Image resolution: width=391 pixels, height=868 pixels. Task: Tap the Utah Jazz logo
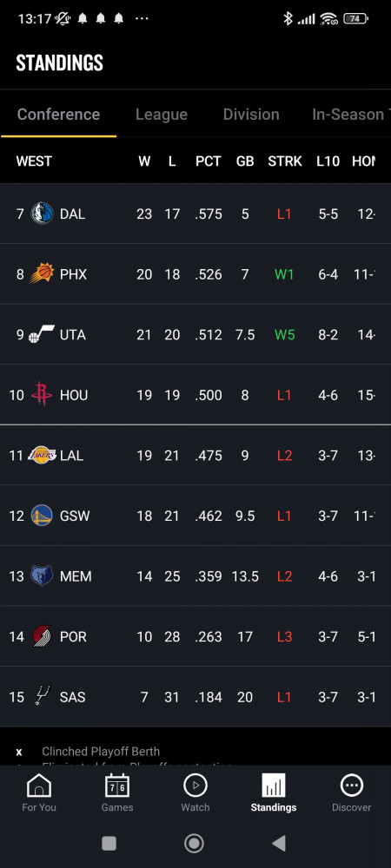point(42,334)
